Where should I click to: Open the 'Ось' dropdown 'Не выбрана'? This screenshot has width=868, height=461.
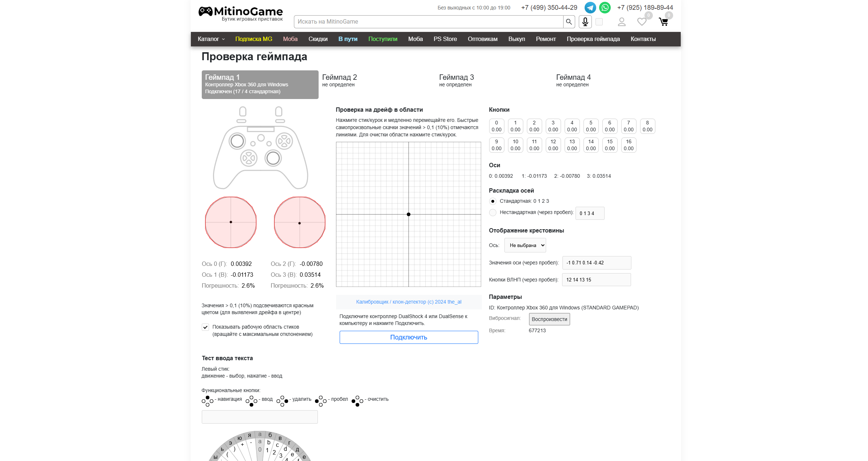pos(525,245)
